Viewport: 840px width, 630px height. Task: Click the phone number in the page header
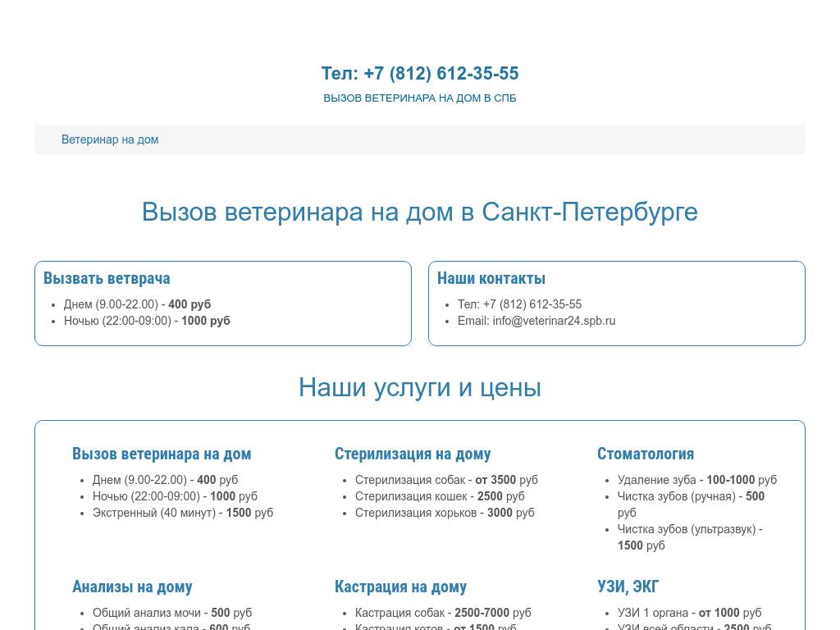(x=419, y=73)
